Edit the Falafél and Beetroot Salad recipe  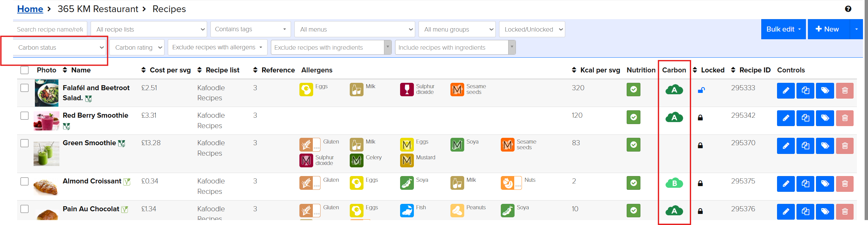pyautogui.click(x=786, y=91)
